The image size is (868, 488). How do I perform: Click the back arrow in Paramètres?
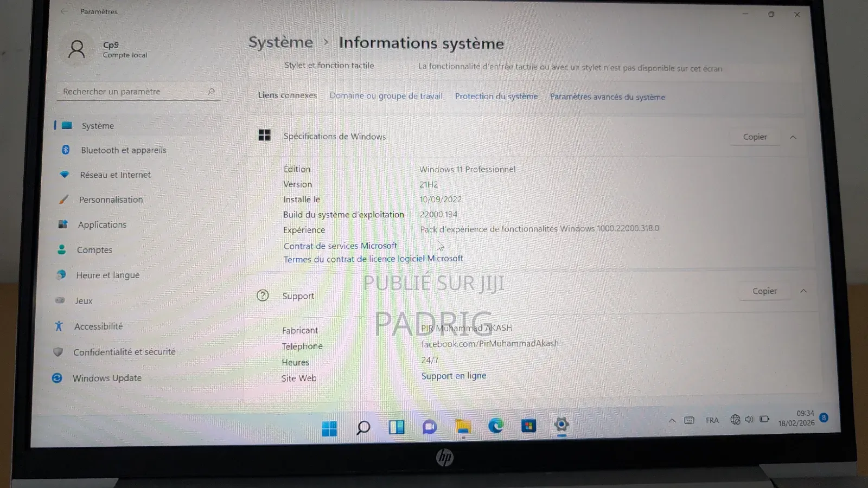pos(63,11)
